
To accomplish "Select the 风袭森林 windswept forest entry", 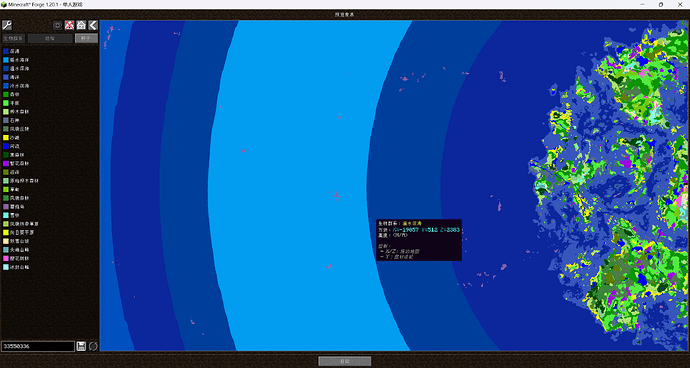I will pos(16,198).
